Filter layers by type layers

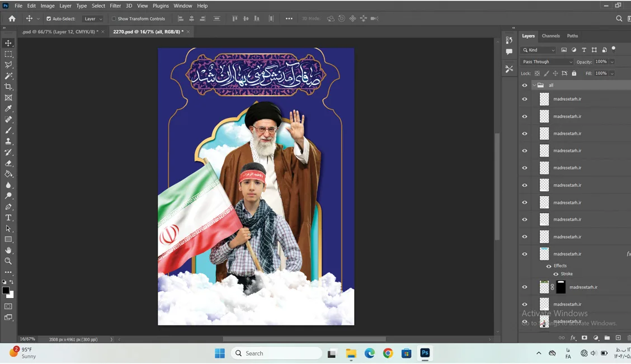click(x=584, y=50)
